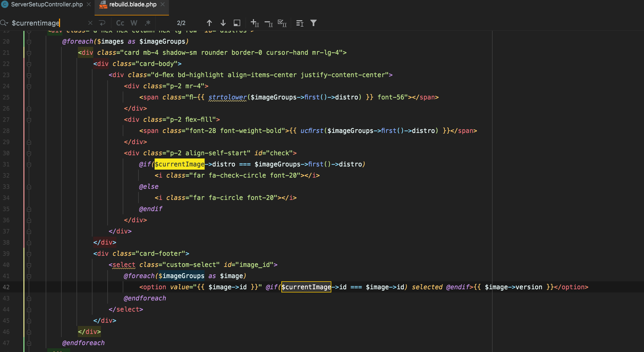Click the yellow highlighted $currentImage match
This screenshot has width=644, height=352.
click(x=180, y=164)
